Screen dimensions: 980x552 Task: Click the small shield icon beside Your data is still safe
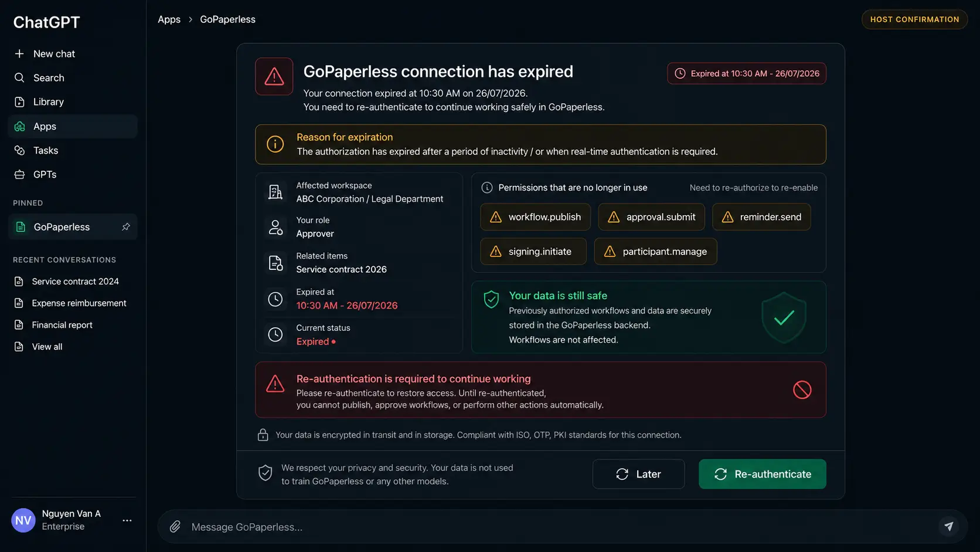pos(491,299)
